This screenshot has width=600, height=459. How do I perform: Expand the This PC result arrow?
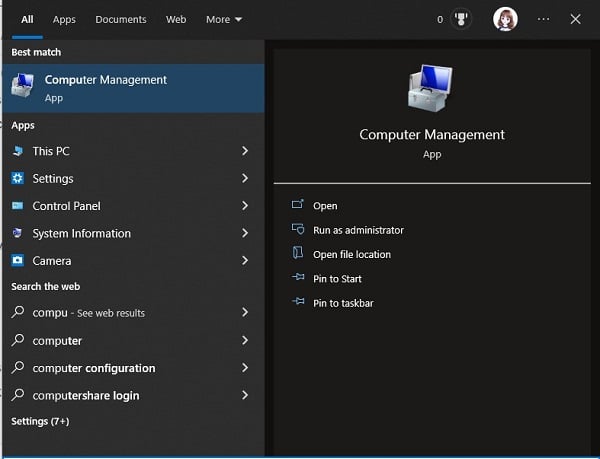(245, 151)
